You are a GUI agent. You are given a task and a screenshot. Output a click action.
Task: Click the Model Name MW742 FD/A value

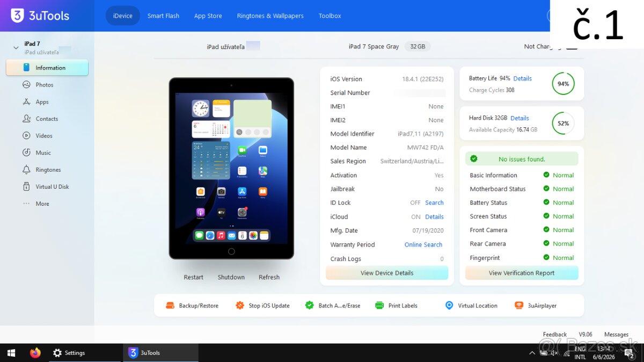426,147
